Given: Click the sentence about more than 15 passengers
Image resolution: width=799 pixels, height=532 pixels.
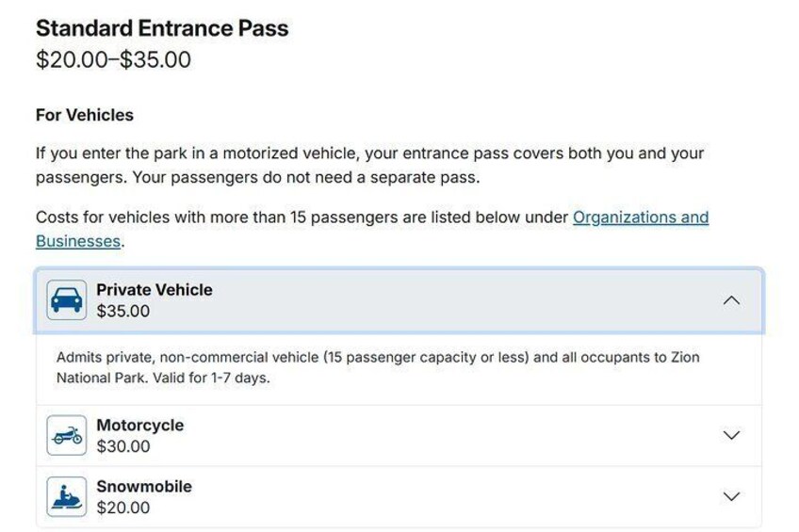Looking at the screenshot, I should point(302,218).
